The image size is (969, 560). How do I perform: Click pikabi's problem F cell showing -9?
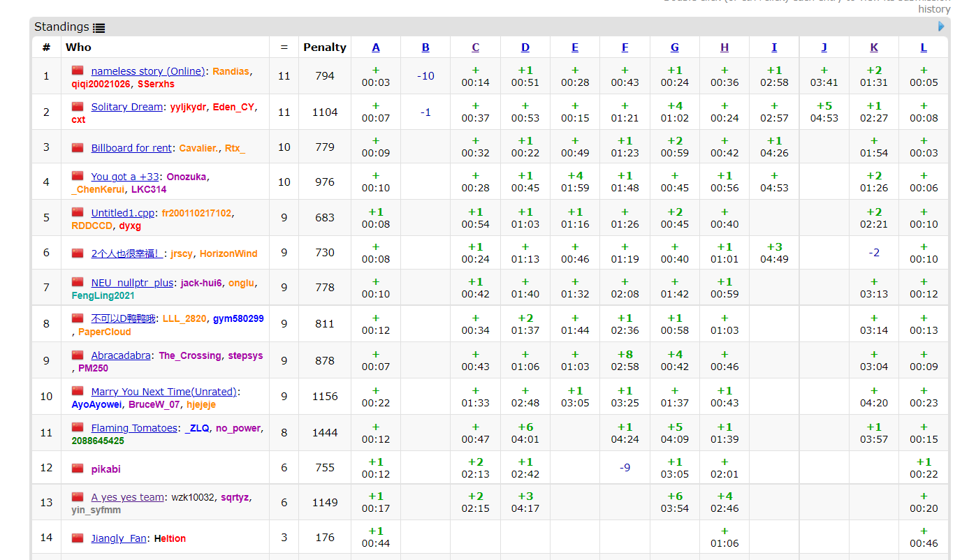(625, 468)
